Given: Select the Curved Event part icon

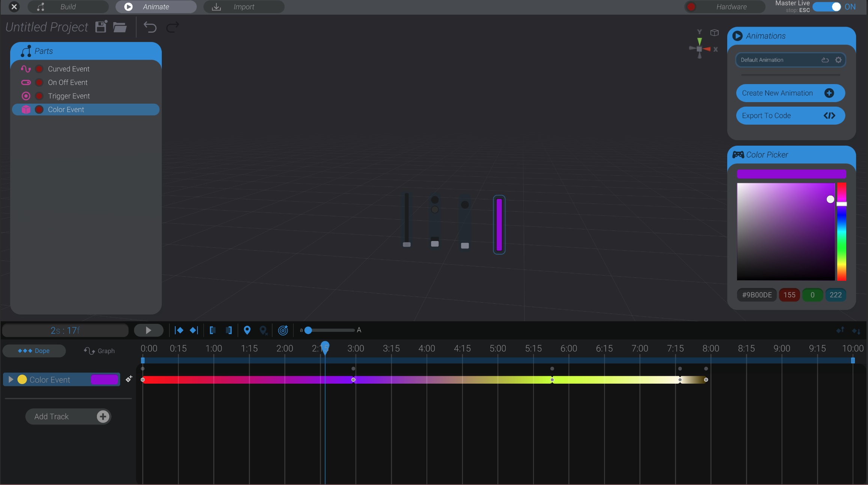Looking at the screenshot, I should (26, 69).
